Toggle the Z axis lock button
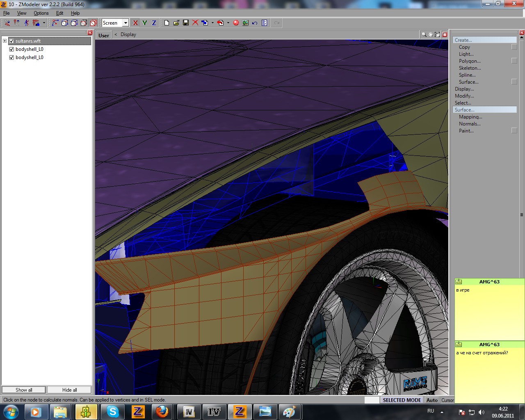525x420 pixels. [154, 23]
